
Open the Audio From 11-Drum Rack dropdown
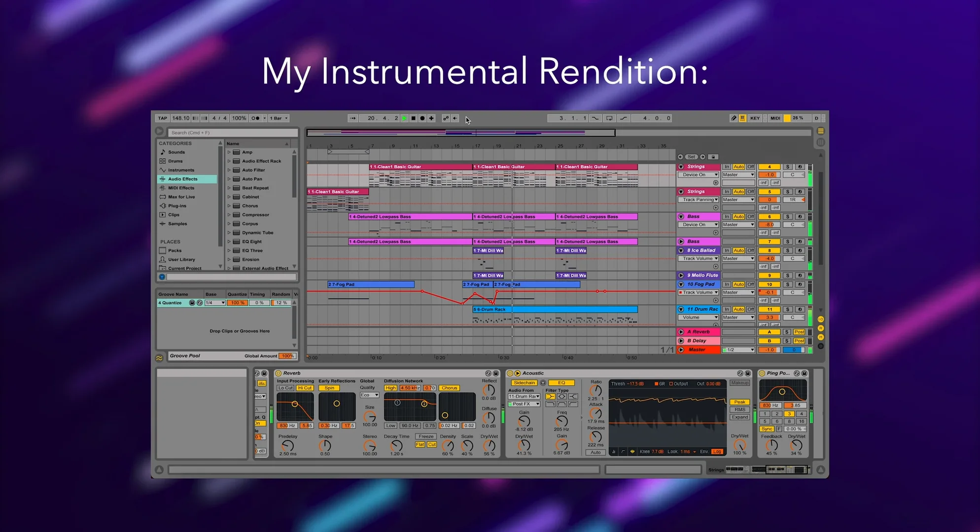524,397
